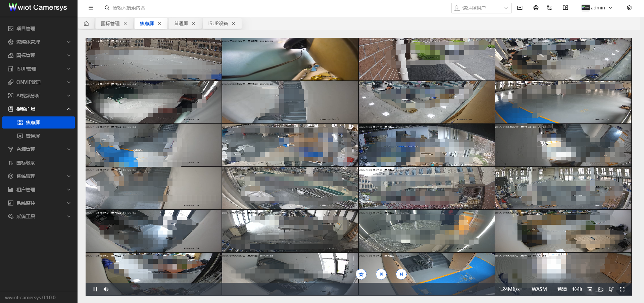Viewport: 644px width, 303px height.
Task: Click the star favorite button on video
Action: pos(361,274)
